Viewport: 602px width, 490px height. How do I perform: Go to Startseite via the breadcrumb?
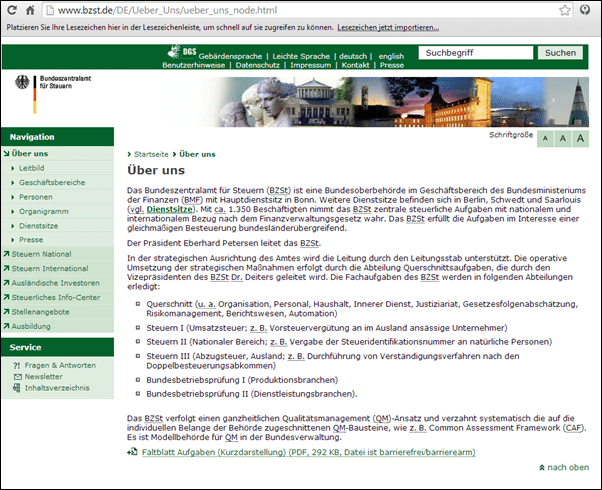151,154
